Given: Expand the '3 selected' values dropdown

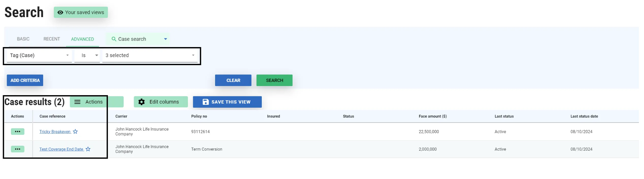Looking at the screenshot, I should (x=193, y=55).
